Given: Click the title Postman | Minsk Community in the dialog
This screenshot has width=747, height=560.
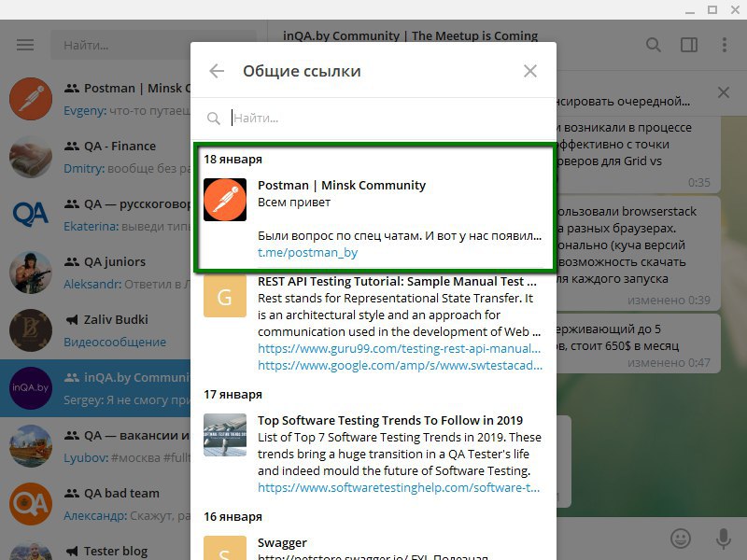Looking at the screenshot, I should pos(342,185).
